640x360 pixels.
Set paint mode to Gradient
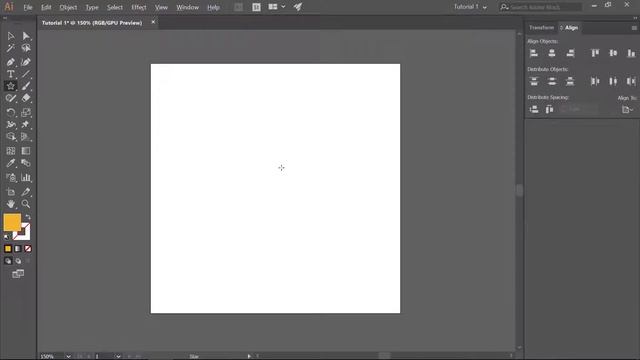[x=18, y=249]
